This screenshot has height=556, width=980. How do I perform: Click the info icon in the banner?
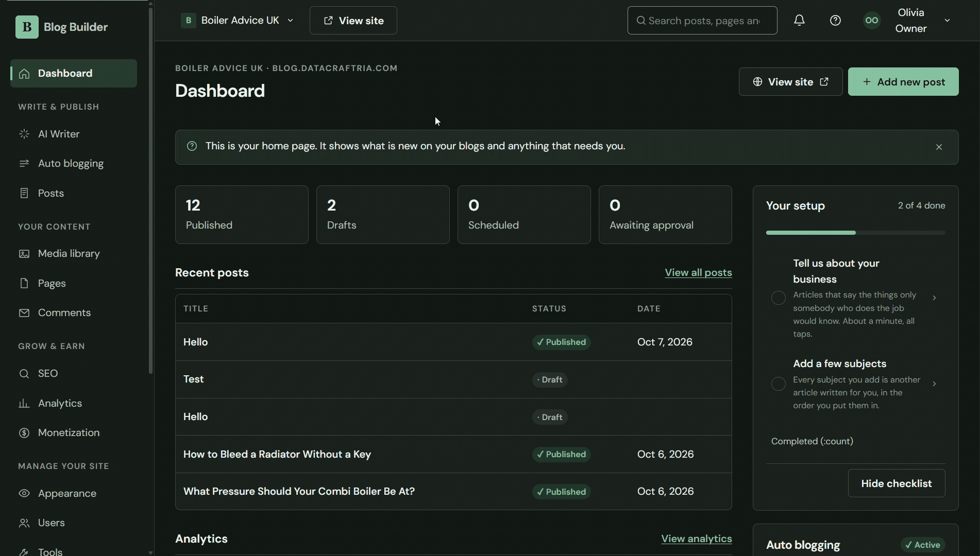point(192,146)
